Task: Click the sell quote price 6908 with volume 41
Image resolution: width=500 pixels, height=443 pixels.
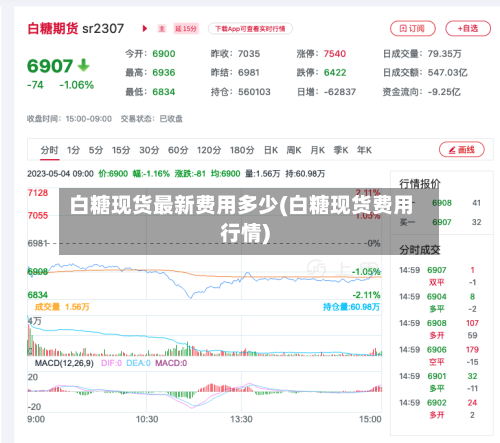Action: click(x=442, y=203)
